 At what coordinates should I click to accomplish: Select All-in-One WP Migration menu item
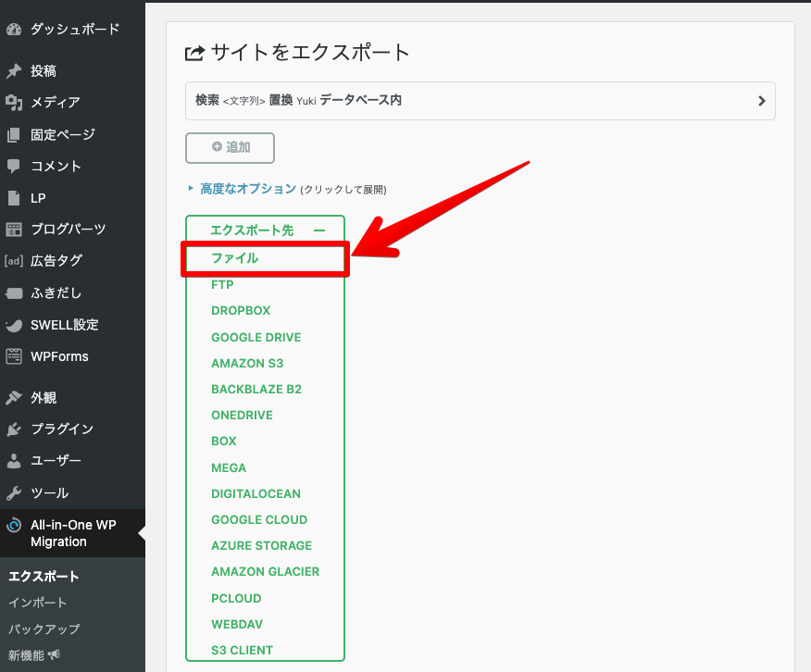72,533
